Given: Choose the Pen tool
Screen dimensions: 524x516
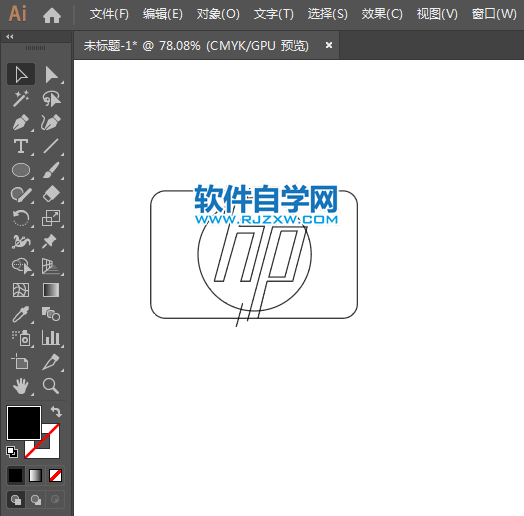Looking at the screenshot, I should (21, 123).
